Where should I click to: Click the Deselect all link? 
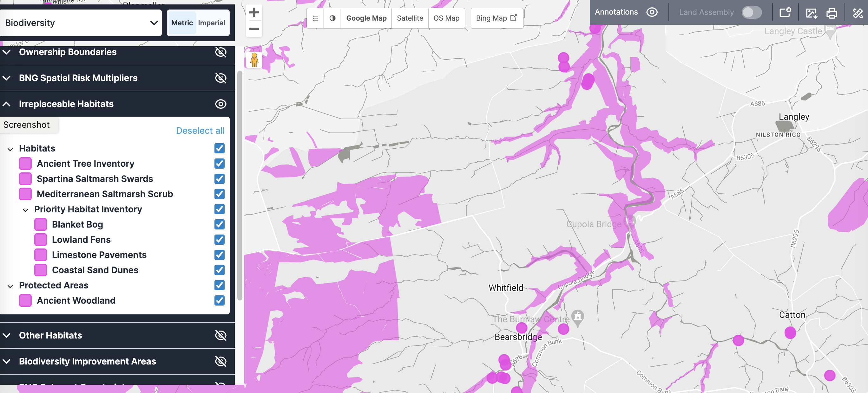(x=200, y=131)
